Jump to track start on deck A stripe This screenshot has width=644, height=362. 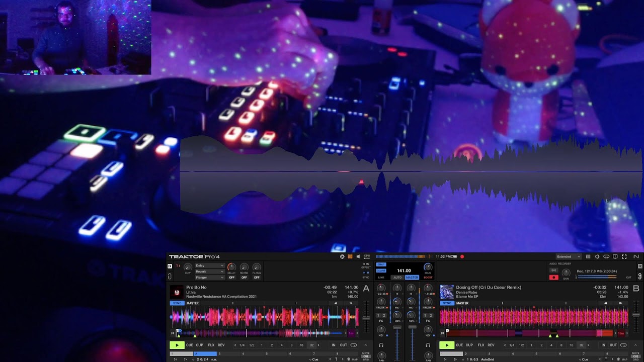173,333
